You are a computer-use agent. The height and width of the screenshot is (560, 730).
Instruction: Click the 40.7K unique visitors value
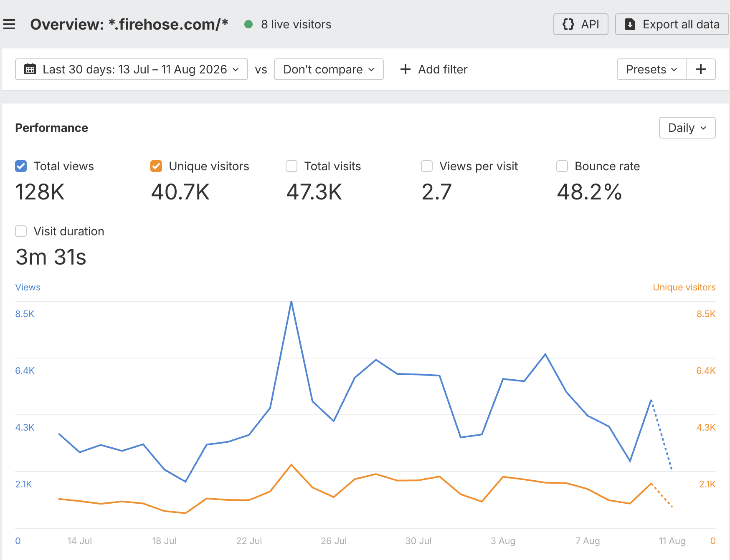(180, 192)
